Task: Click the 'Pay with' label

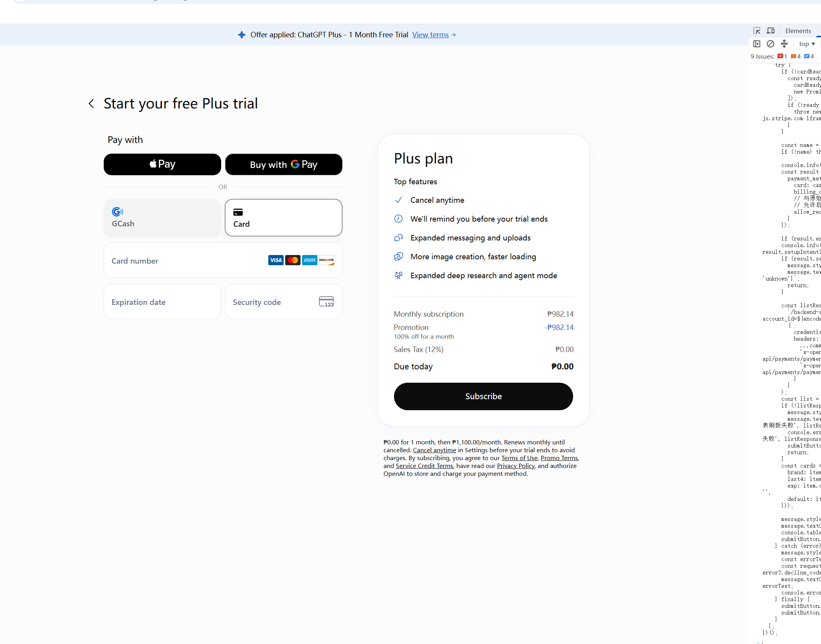Action: [x=125, y=140]
